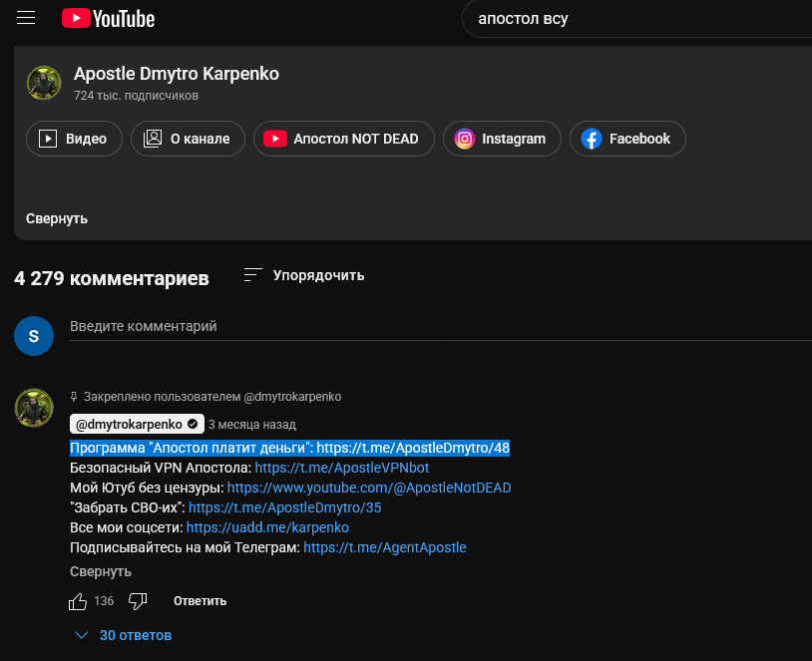Open the channel's Facebook link

point(627,140)
